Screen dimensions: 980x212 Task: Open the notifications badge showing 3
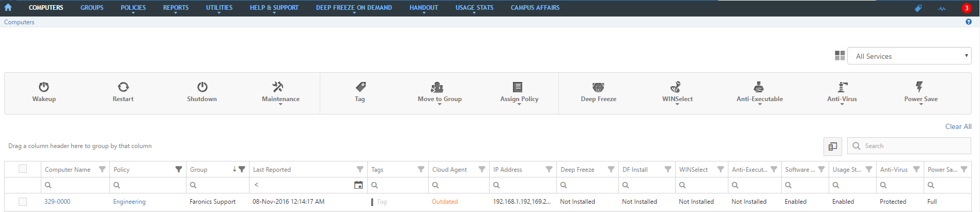pos(966,8)
